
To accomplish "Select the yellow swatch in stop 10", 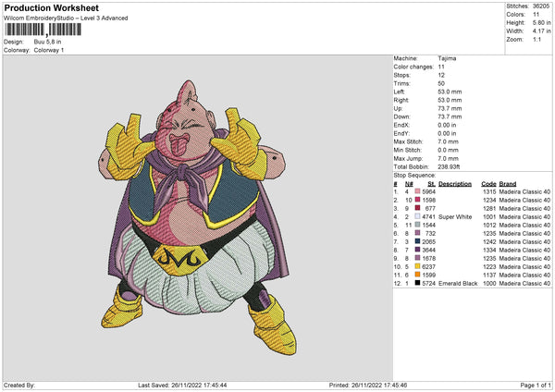I will click(417, 266).
